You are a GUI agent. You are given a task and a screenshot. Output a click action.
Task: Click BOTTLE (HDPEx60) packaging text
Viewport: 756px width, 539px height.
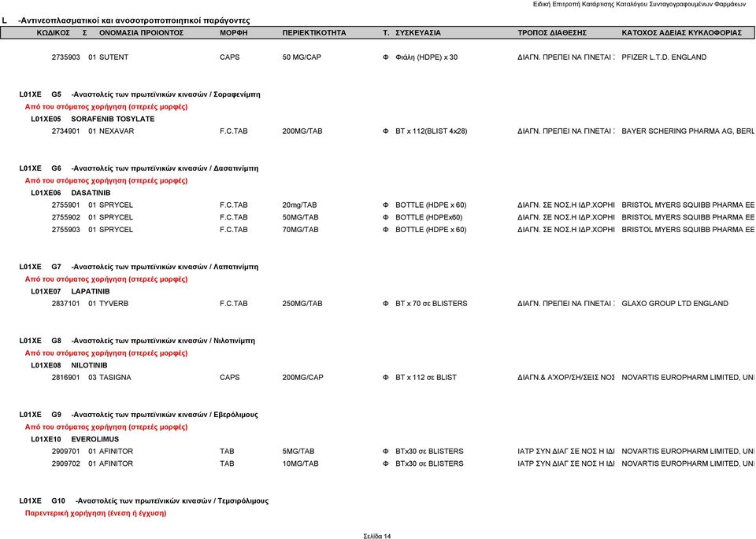click(428, 217)
